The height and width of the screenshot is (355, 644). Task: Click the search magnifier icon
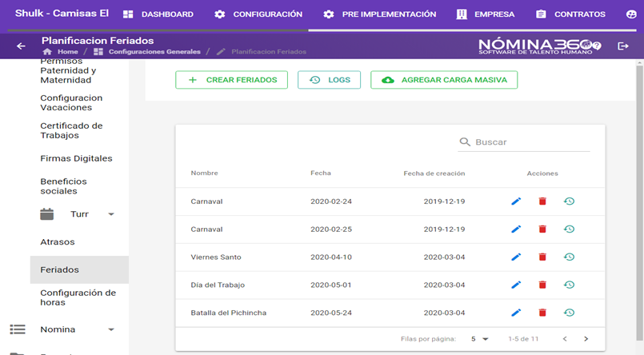pos(465,142)
